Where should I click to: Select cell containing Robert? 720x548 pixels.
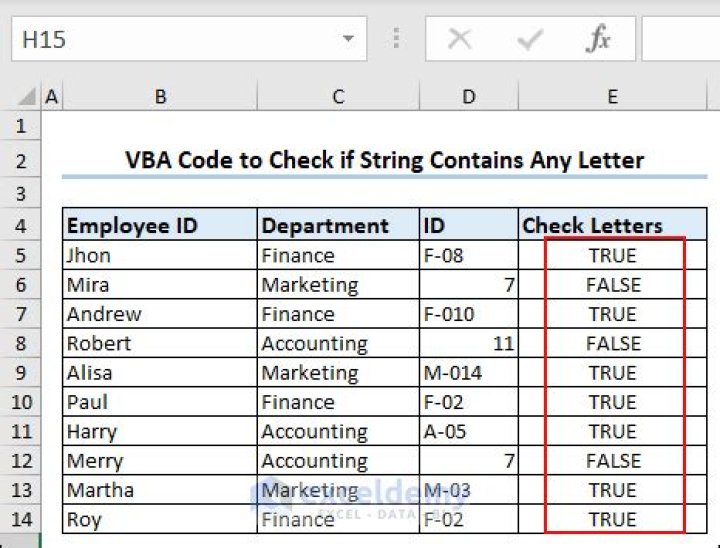(x=160, y=344)
